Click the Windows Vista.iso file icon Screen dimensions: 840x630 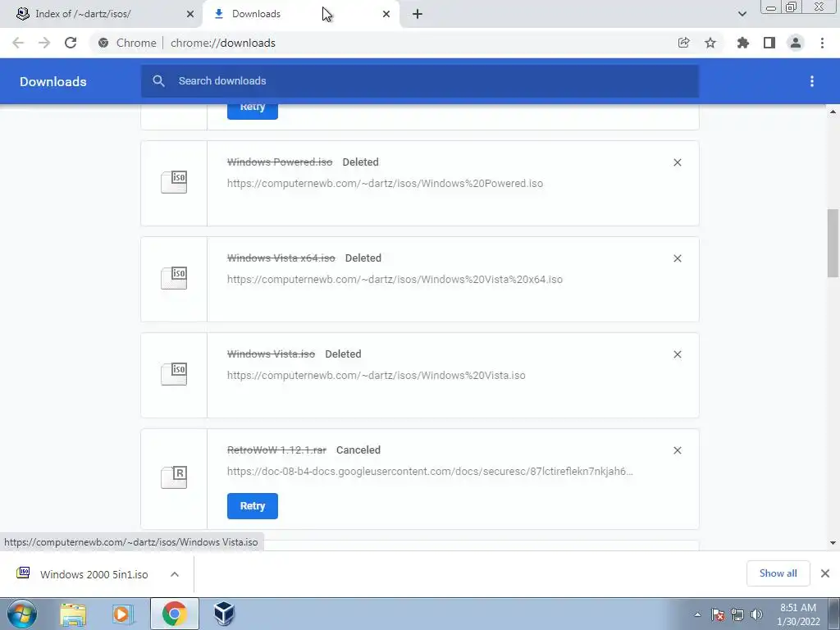click(174, 374)
